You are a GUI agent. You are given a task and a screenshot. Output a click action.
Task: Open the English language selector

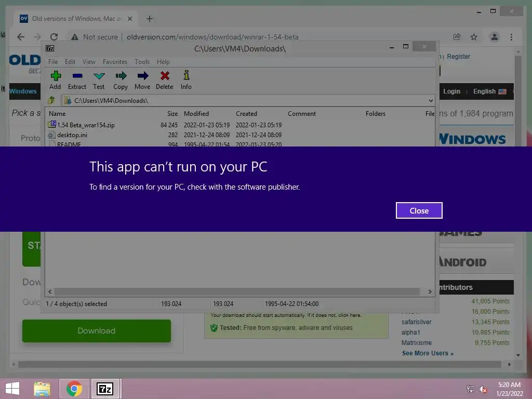point(489,91)
